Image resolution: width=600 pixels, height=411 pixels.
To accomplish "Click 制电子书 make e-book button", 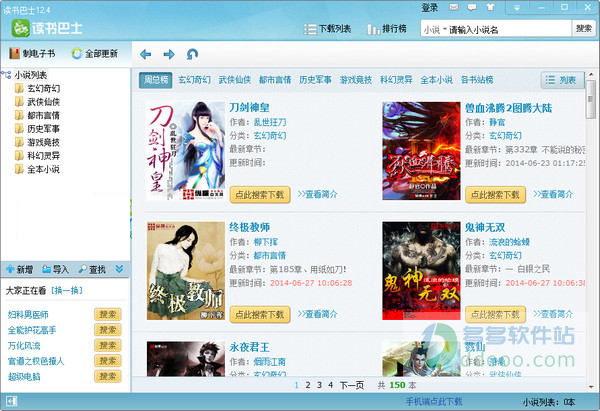I will [32, 54].
